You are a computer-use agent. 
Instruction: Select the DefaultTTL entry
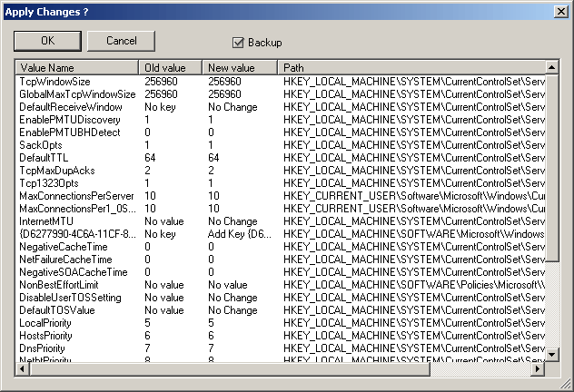pos(44,157)
